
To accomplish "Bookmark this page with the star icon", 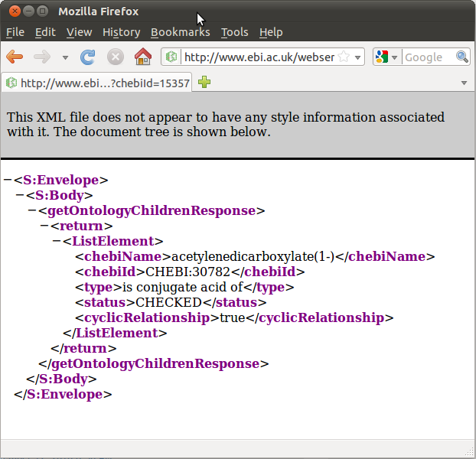I will [x=344, y=57].
